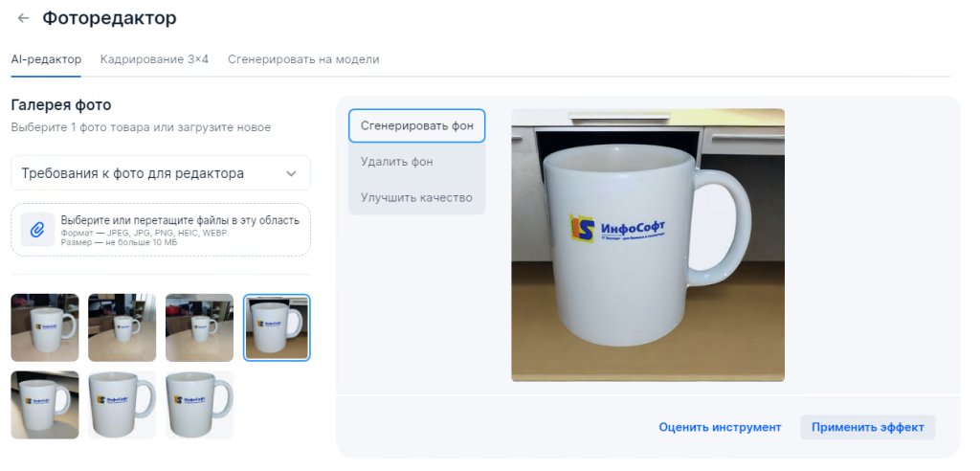Click the Галерея фото heading
The width and height of the screenshot is (980, 471).
(x=61, y=105)
